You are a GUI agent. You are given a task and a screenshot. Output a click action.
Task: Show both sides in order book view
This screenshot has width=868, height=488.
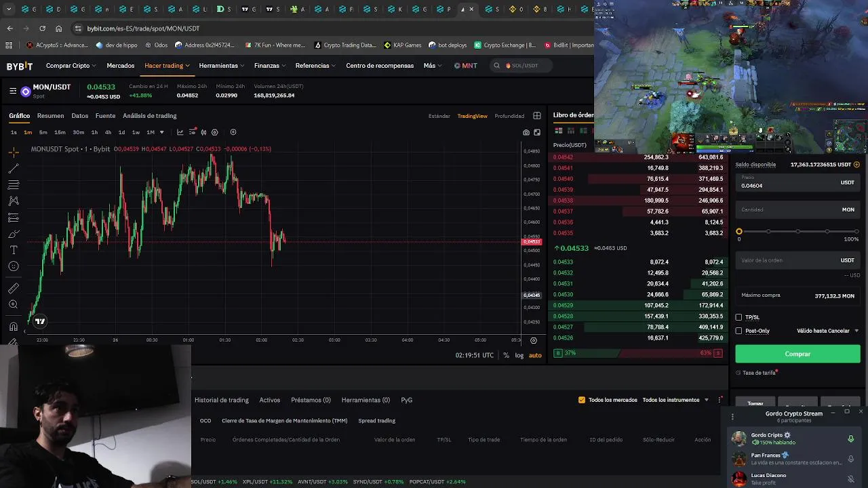[559, 131]
